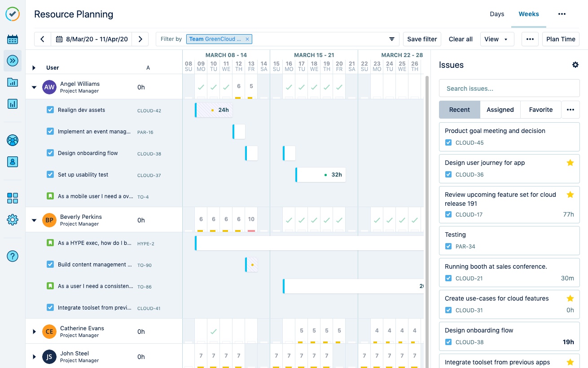Expand Catherine Evans user row
Viewport: 588px width, 368px height.
34,332
